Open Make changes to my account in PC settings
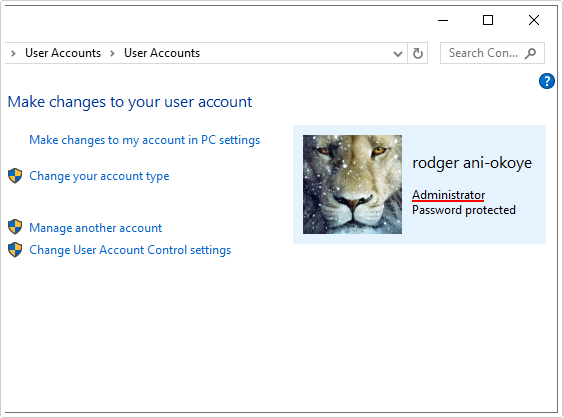The height and width of the screenshot is (418, 563). 145,140
